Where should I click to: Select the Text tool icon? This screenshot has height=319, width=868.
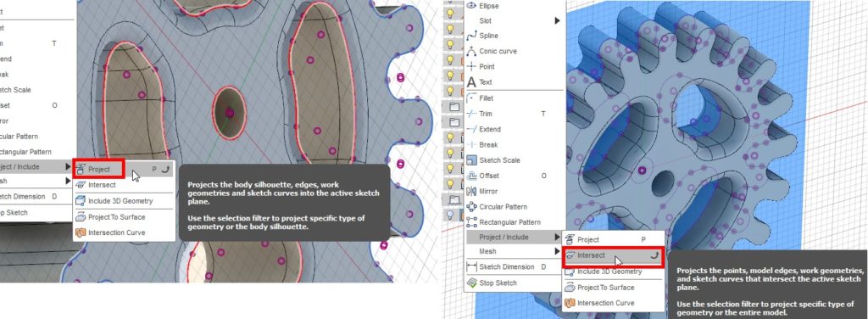(471, 82)
